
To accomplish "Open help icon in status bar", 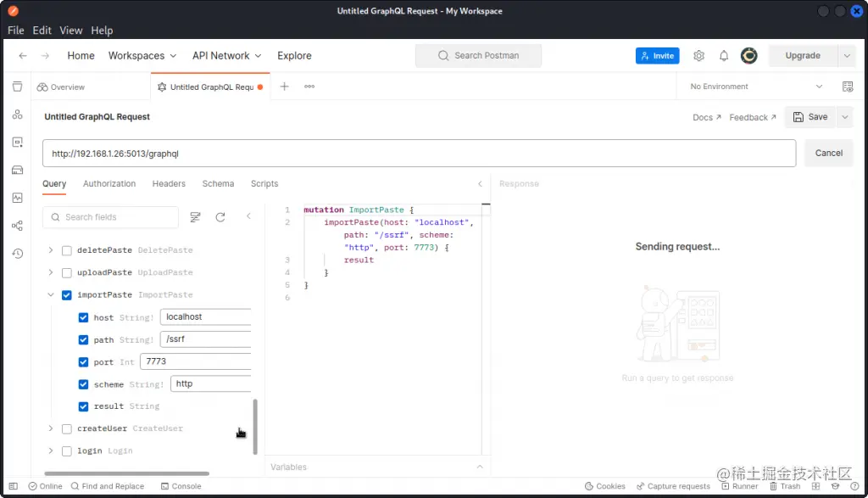I will pyautogui.click(x=854, y=486).
